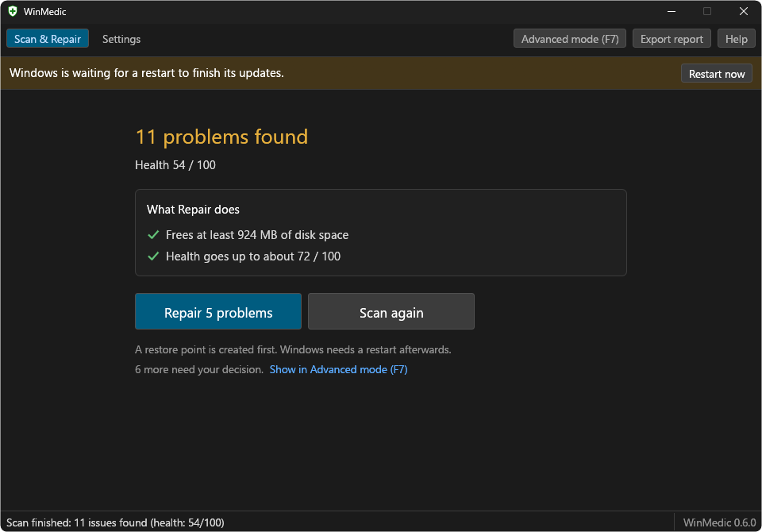Close the WinMedic window
Viewport: 762px width, 532px height.
[744, 11]
